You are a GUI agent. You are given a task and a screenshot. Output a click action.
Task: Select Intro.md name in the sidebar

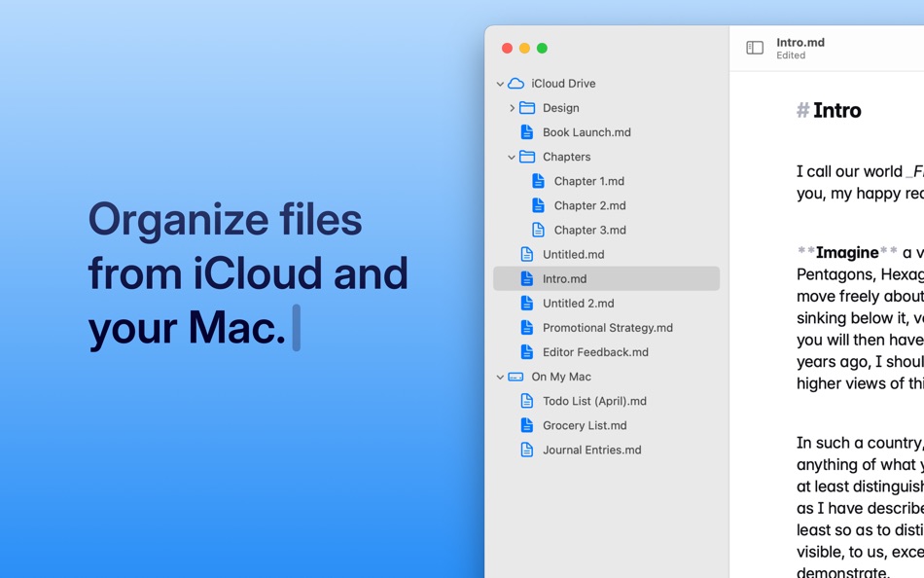(564, 278)
